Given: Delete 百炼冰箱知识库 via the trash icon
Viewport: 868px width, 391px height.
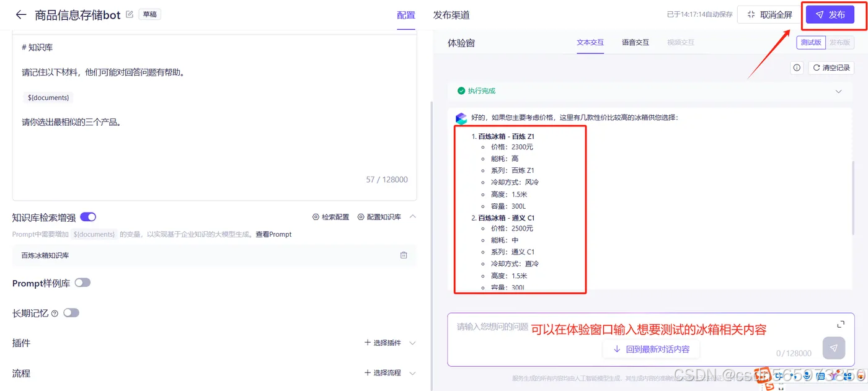Looking at the screenshot, I should tap(404, 255).
